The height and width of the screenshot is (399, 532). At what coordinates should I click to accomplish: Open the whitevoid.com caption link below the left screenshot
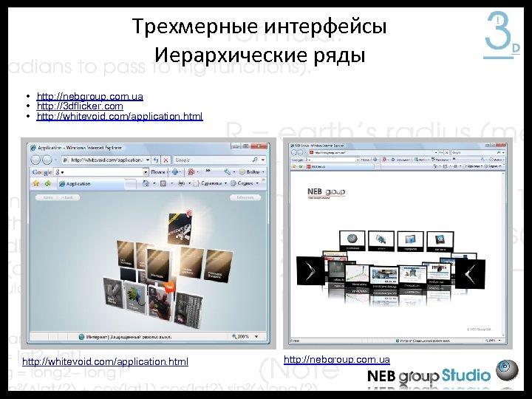(x=105, y=361)
